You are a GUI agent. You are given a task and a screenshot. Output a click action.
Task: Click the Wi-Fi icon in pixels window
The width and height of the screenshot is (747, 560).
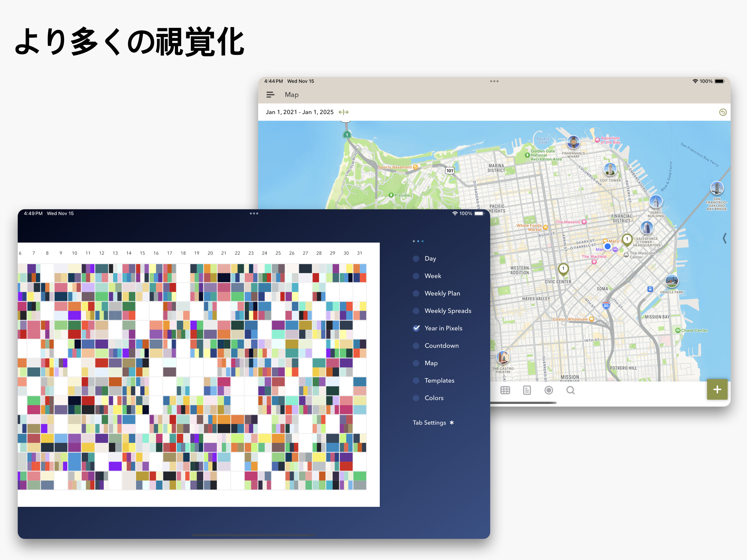coord(455,214)
